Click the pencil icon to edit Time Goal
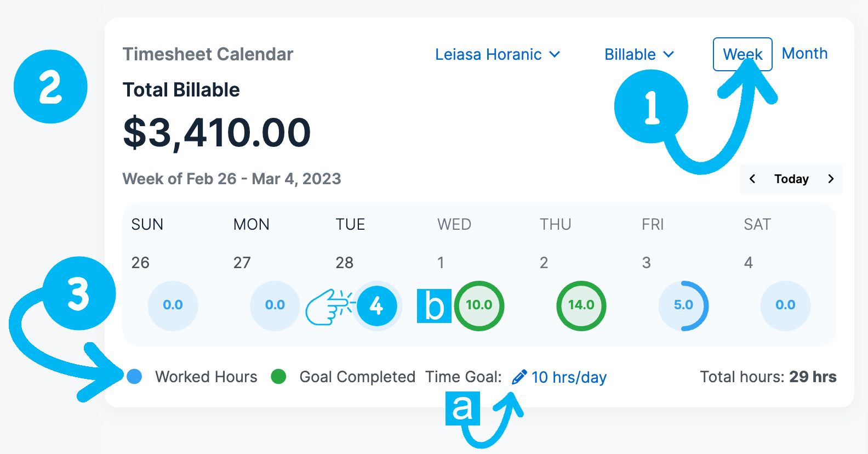This screenshot has width=868, height=454. pyautogui.click(x=518, y=377)
